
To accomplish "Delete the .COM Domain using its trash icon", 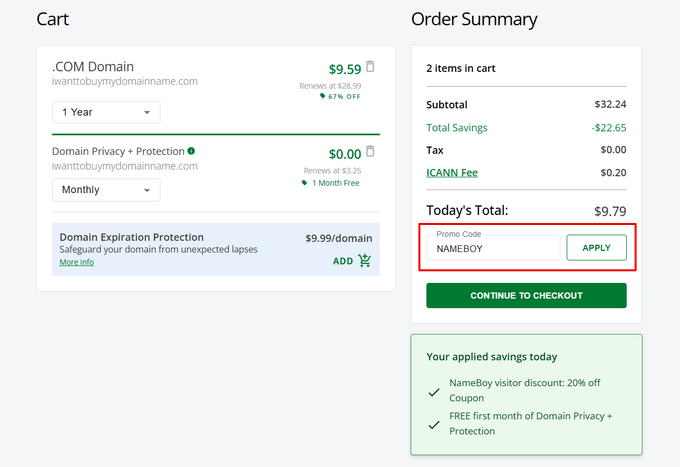I will [x=371, y=67].
